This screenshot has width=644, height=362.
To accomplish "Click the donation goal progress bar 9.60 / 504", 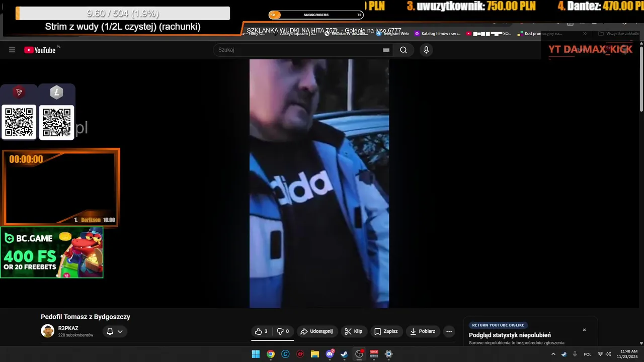I will pos(123,14).
